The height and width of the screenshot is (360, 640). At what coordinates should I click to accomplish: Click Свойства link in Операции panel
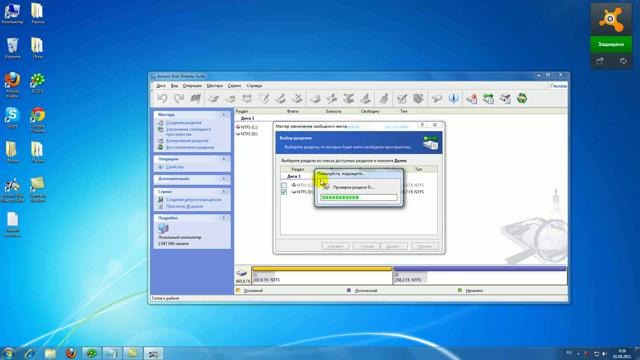click(175, 167)
